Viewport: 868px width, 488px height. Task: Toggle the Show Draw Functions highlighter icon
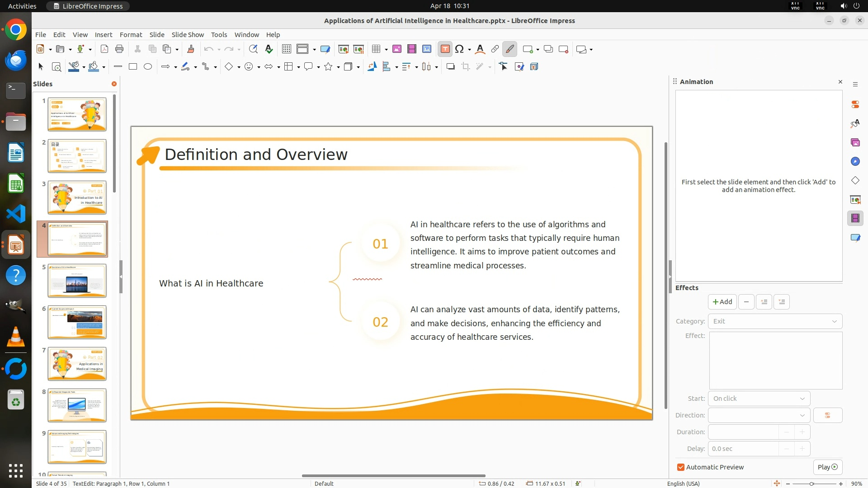pyautogui.click(x=509, y=49)
